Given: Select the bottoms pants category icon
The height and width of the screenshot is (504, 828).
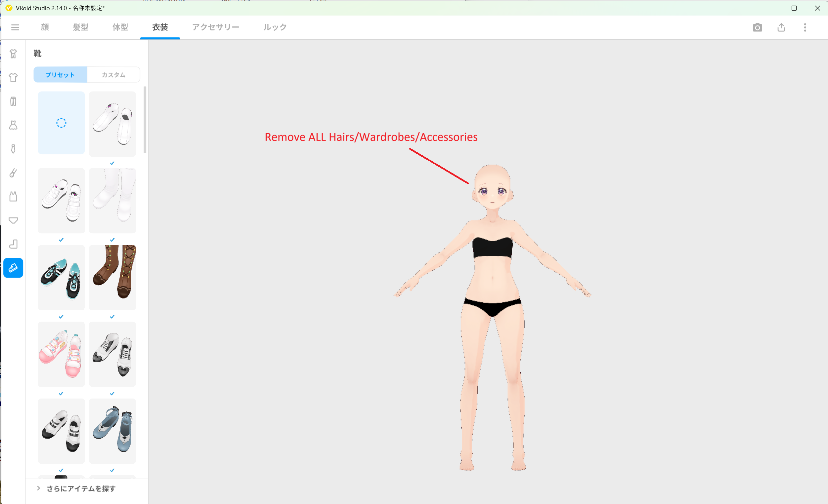Looking at the screenshot, I should point(13,101).
